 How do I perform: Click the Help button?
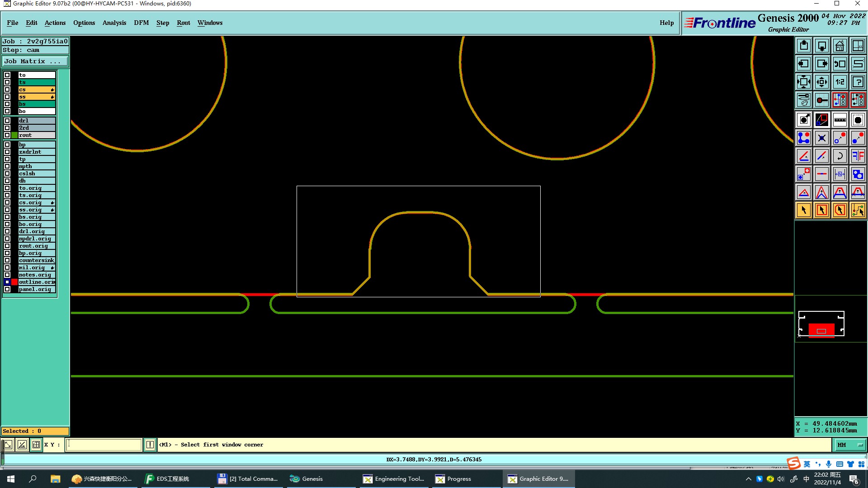[666, 23]
